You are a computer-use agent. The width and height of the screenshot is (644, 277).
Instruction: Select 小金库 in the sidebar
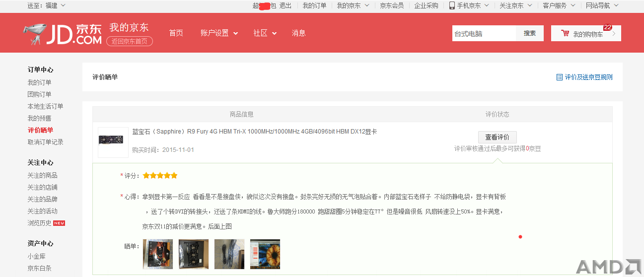pos(36,256)
